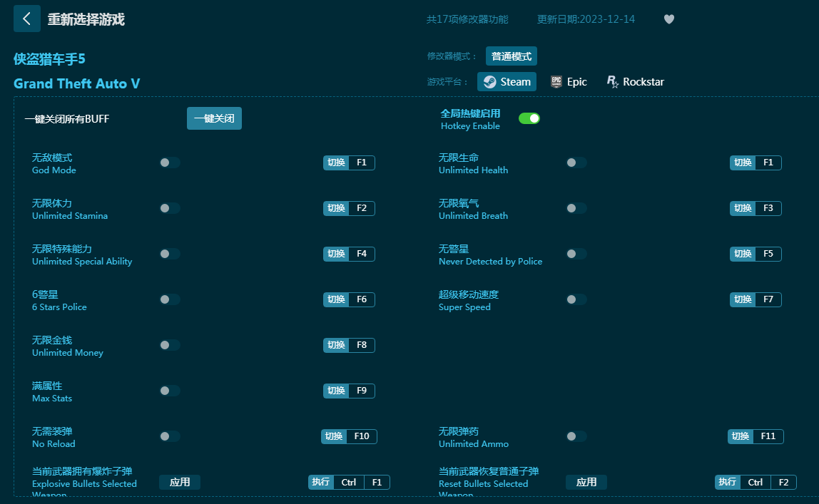Screen dimensions: 819x504
Task: Click 切换 hotkey button for Unlimited Health
Action: click(x=743, y=163)
